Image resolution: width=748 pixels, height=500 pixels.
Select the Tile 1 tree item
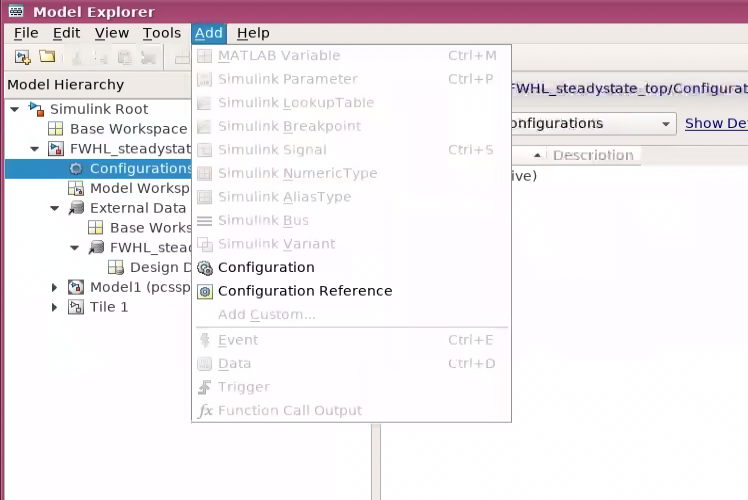[x=109, y=307]
